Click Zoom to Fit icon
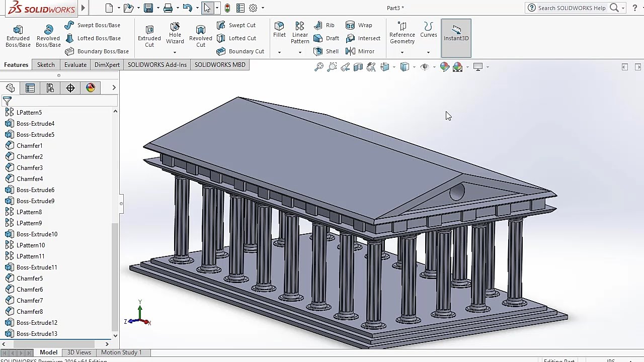The width and height of the screenshot is (644, 362). point(319,67)
